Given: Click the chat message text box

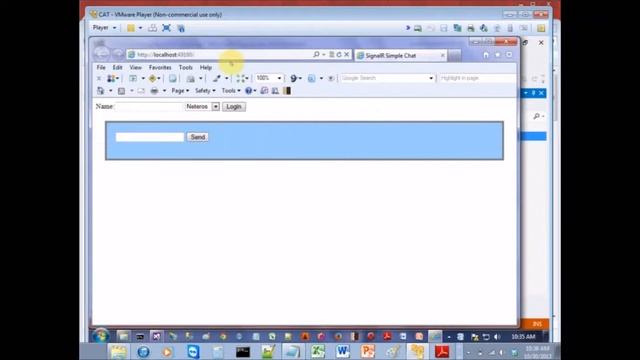Looking at the screenshot, I should [x=150, y=137].
